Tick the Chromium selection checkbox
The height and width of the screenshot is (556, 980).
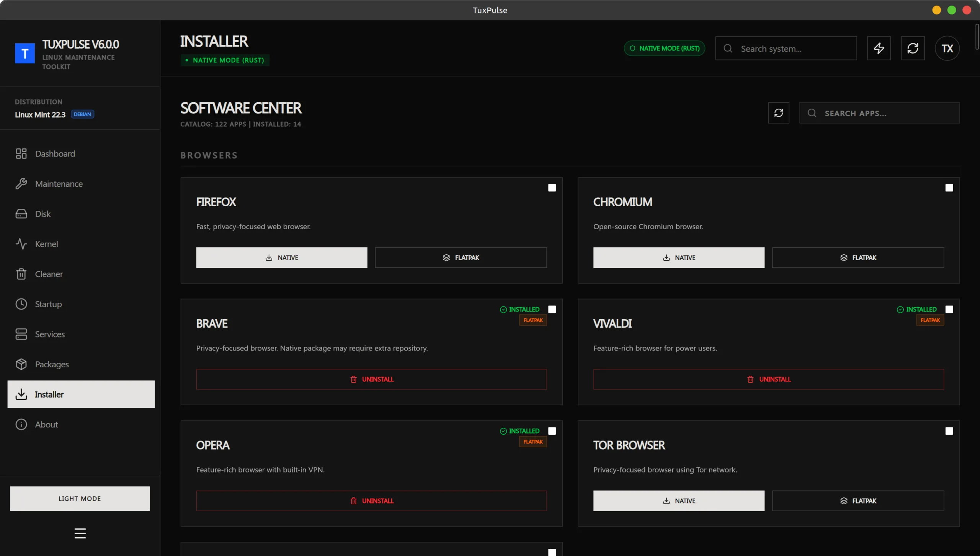coord(949,188)
